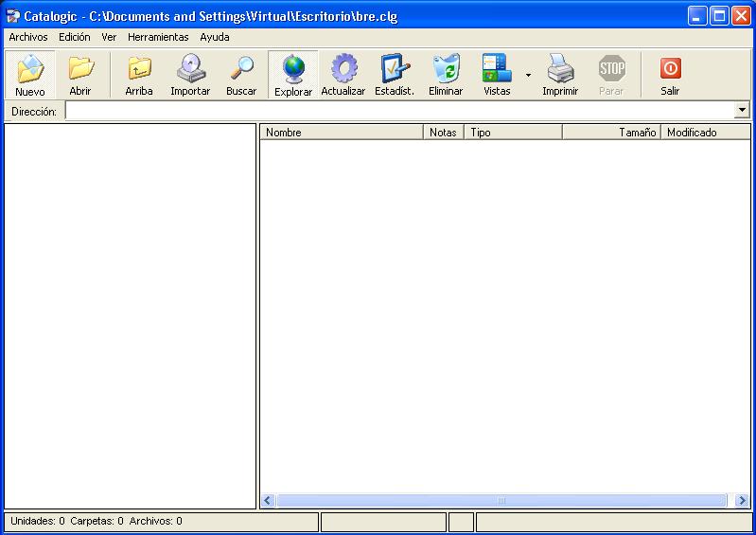The image size is (756, 535).
Task: Click the scroll right arrow
Action: [x=742, y=500]
